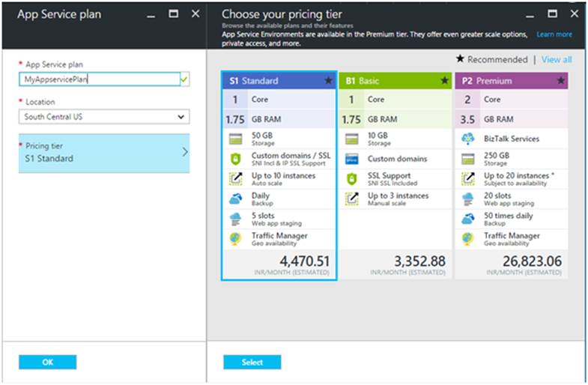The width and height of the screenshot is (588, 385).
Task: Click the OK button
Action: (48, 362)
